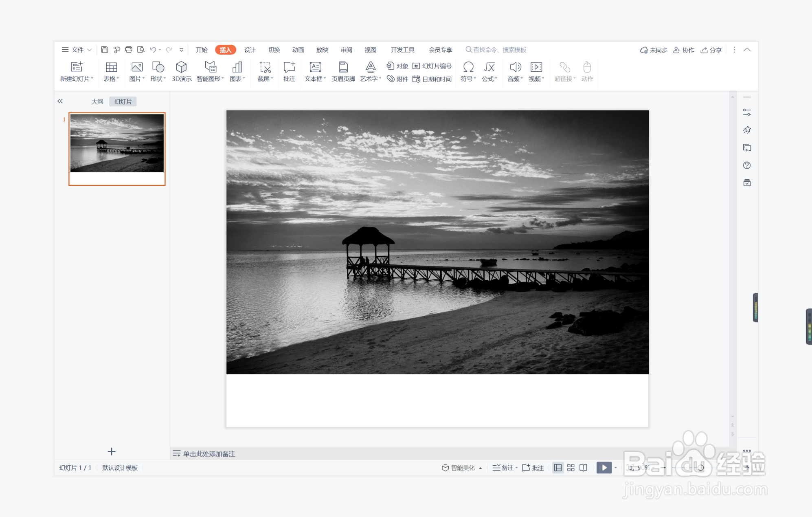Collapse the slide panel with double chevron
Screen dimensions: 812x517
tap(60, 101)
